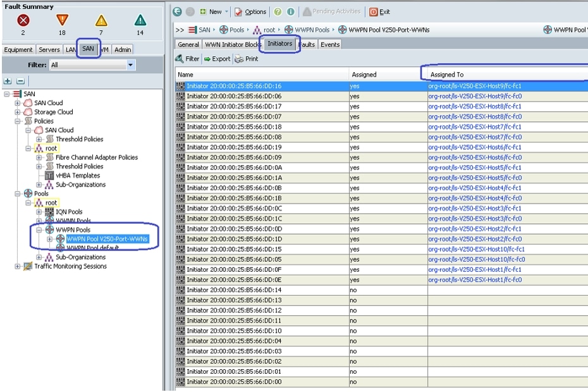The width and height of the screenshot is (588, 392).
Task: Click the Exit button in toolbar
Action: click(x=379, y=11)
